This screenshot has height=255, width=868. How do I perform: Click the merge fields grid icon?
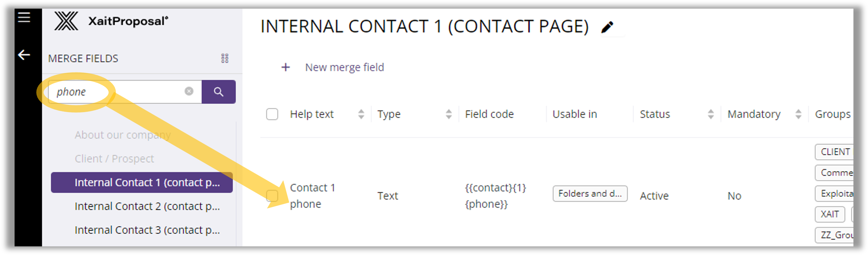click(x=225, y=58)
